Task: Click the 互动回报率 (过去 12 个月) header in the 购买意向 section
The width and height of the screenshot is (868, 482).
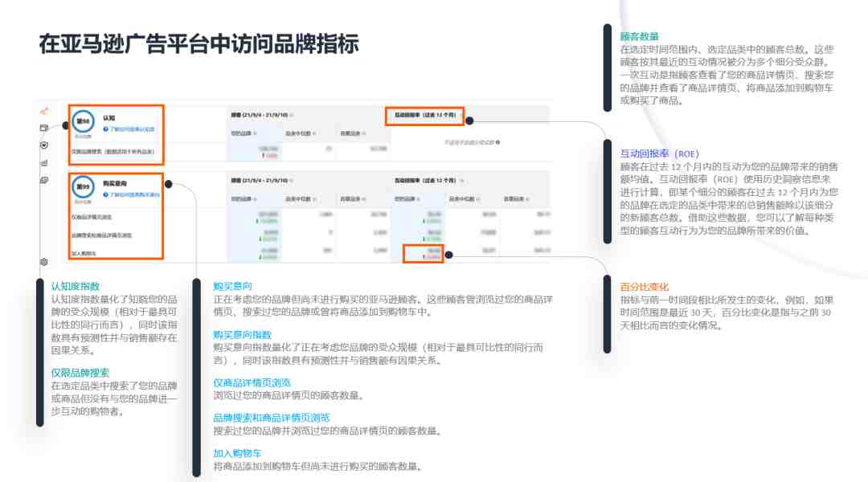Action: click(x=425, y=181)
